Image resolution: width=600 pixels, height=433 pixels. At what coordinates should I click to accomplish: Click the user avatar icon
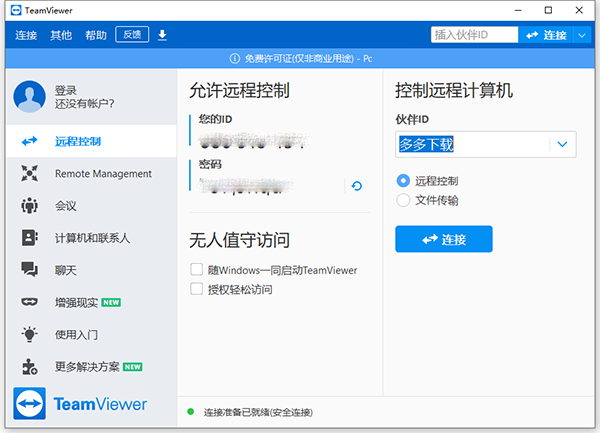click(29, 96)
